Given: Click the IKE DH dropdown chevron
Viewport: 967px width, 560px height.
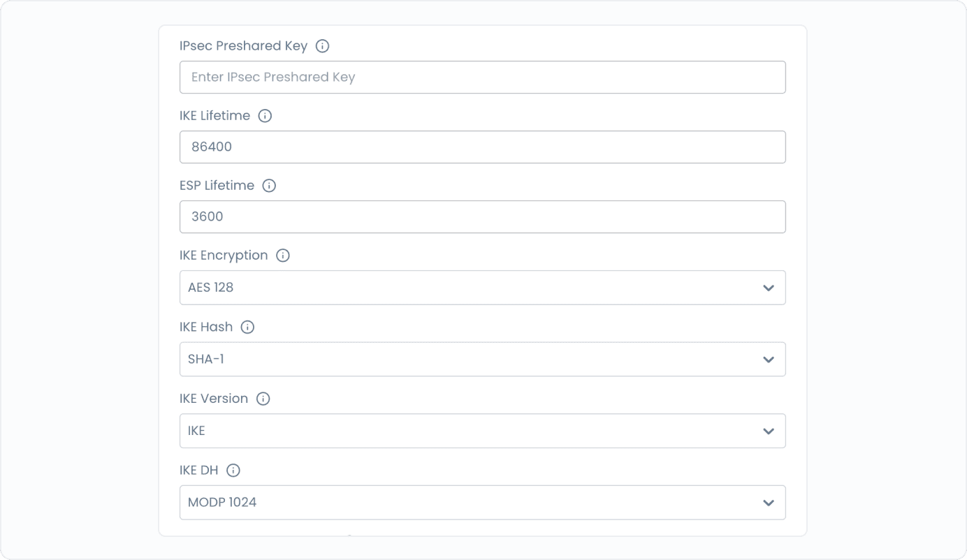Looking at the screenshot, I should (x=768, y=502).
